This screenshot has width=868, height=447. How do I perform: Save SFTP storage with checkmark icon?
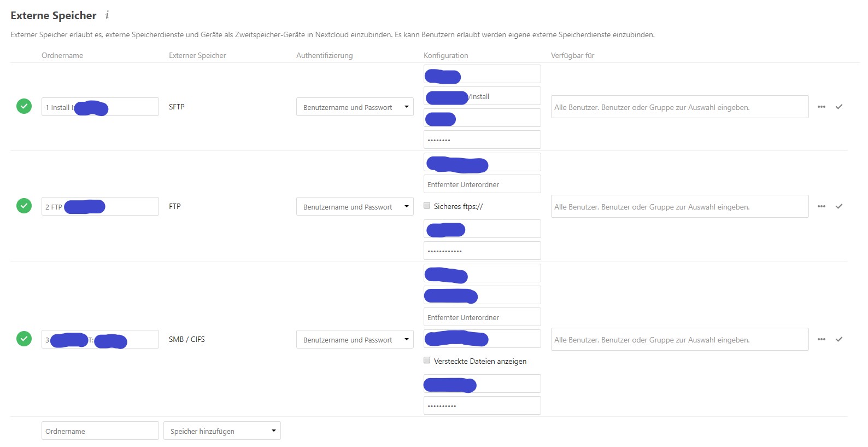point(839,107)
